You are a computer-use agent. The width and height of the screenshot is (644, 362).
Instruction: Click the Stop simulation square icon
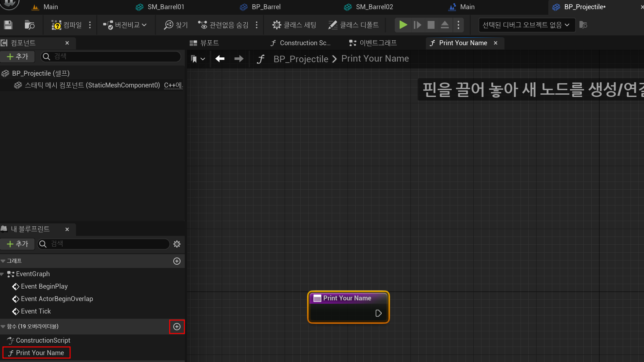click(431, 25)
